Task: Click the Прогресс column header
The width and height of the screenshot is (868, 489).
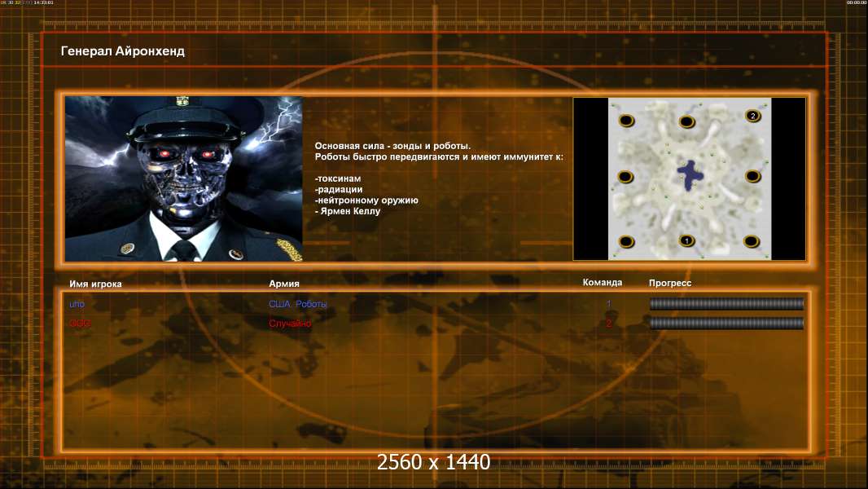Action: [670, 283]
